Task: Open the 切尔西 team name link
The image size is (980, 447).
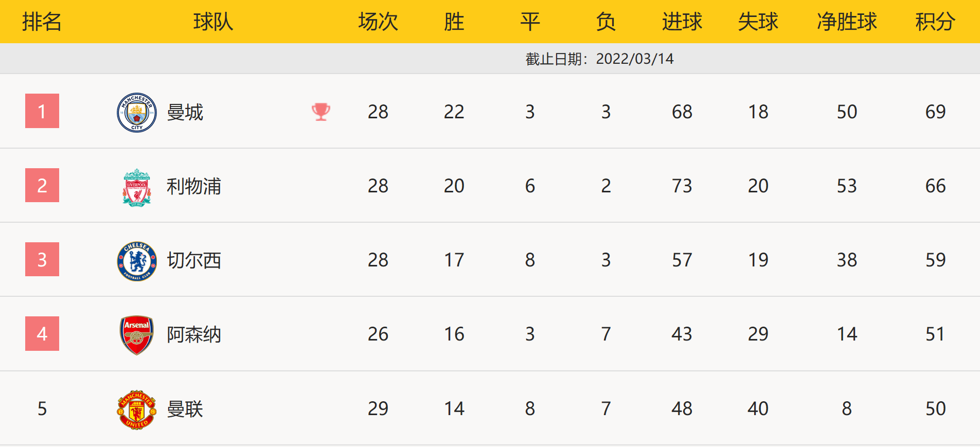Action: [x=194, y=260]
